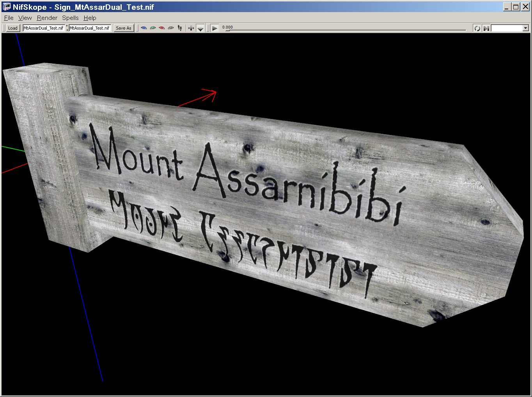
Task: Toggle the animation loop button
Action: pyautogui.click(x=477, y=28)
